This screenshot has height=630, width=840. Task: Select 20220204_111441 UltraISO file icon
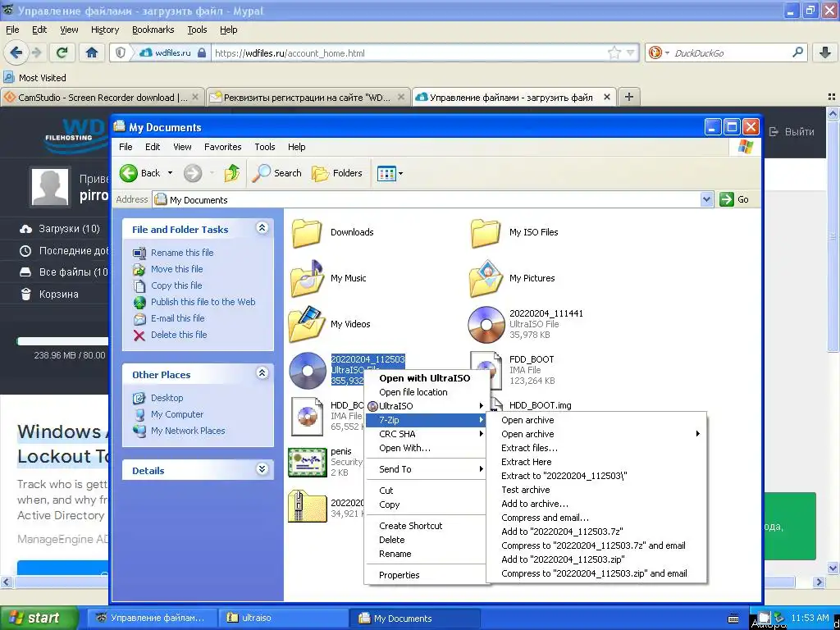(x=486, y=325)
